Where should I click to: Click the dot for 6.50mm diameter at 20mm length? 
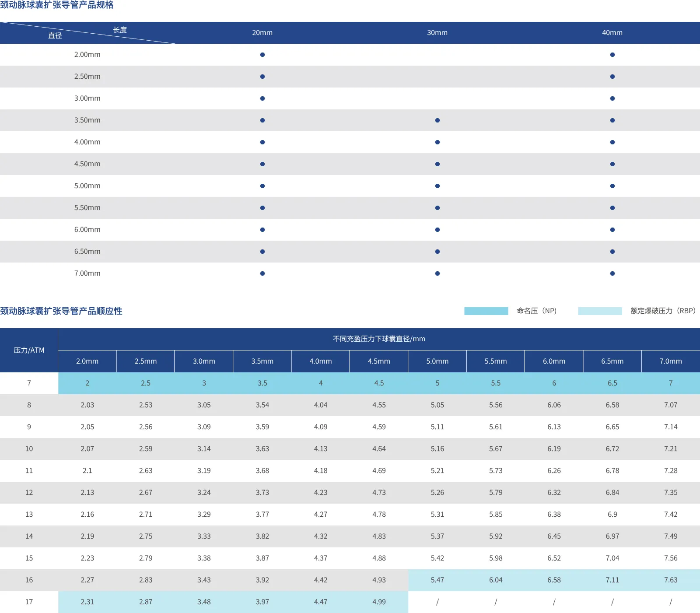click(262, 252)
